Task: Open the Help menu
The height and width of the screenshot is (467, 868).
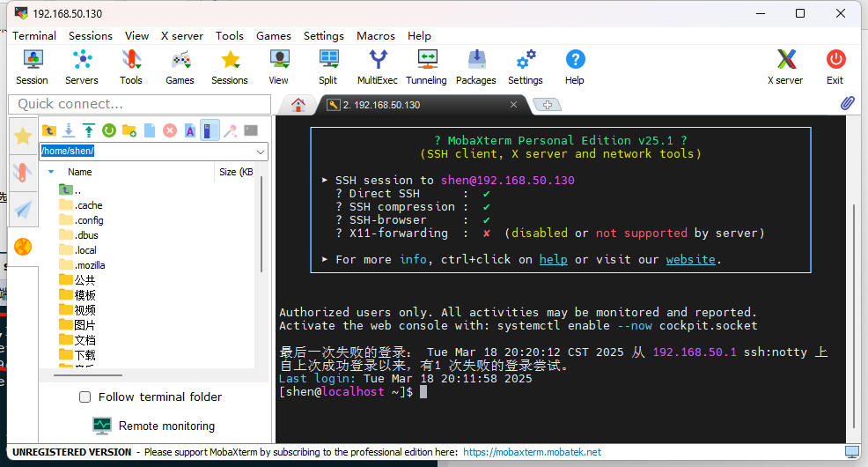Action: (x=419, y=36)
